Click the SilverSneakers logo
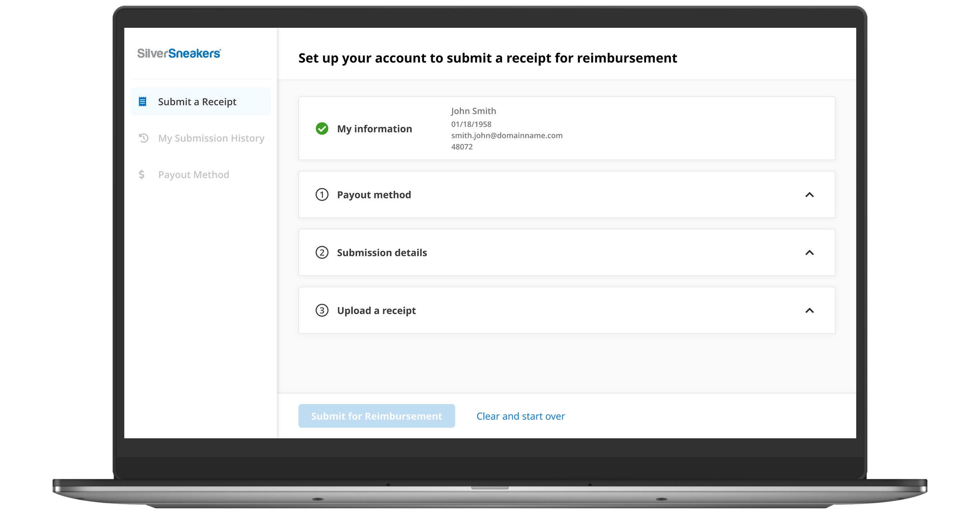980x514 pixels. click(x=179, y=53)
